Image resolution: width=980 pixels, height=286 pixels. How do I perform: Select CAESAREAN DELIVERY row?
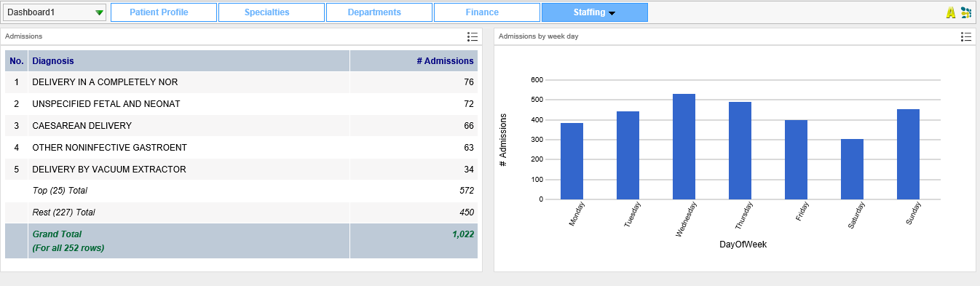click(x=241, y=126)
